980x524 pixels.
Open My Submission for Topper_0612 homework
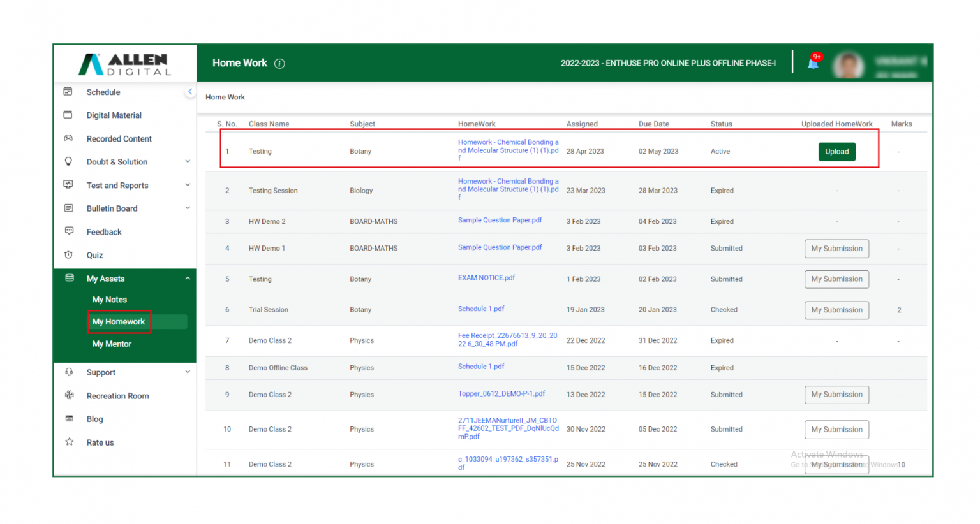[836, 395]
